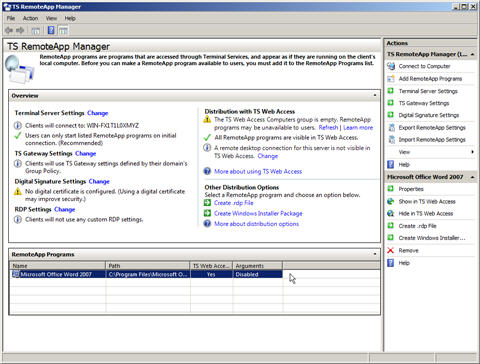Click the Show in TS Web Access globe icon
The width and height of the screenshot is (480, 364).
pyautogui.click(x=391, y=201)
